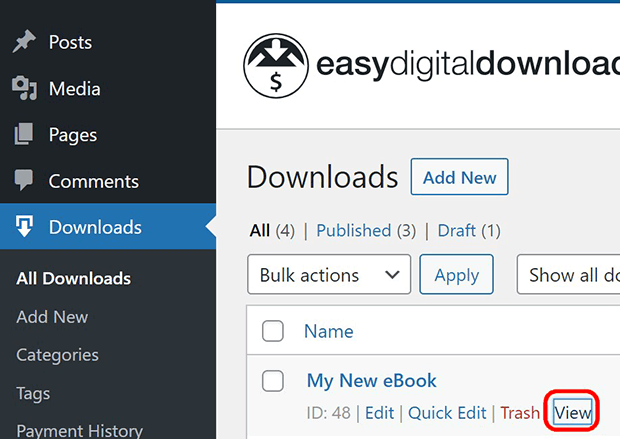Filter list by All (4)
Screen dimensions: 620x439
tap(272, 231)
